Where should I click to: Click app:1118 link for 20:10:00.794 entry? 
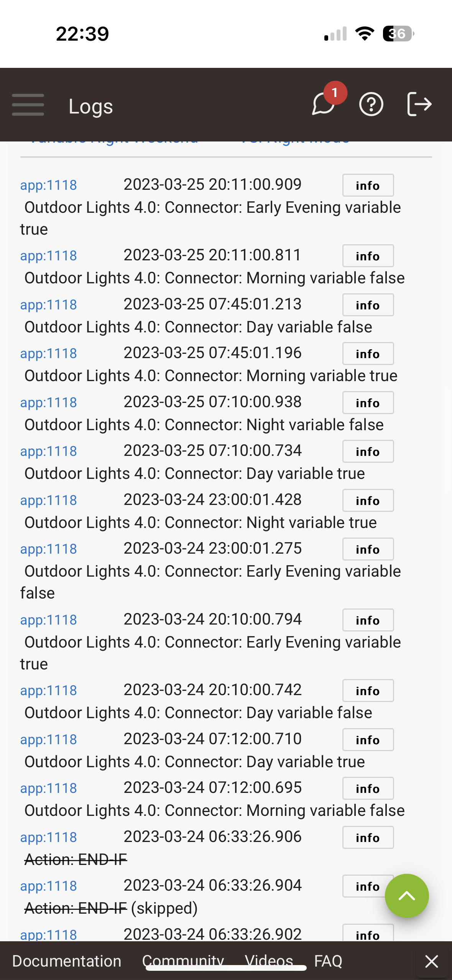[x=49, y=620]
